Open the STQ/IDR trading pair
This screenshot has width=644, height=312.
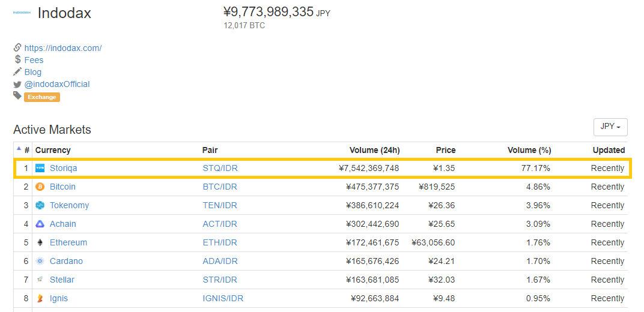point(220,168)
